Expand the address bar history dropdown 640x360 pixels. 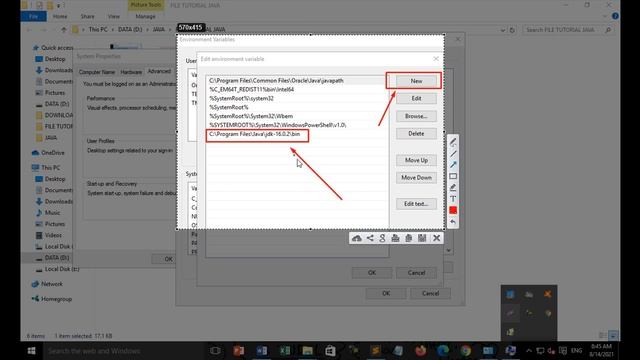pos(503,30)
